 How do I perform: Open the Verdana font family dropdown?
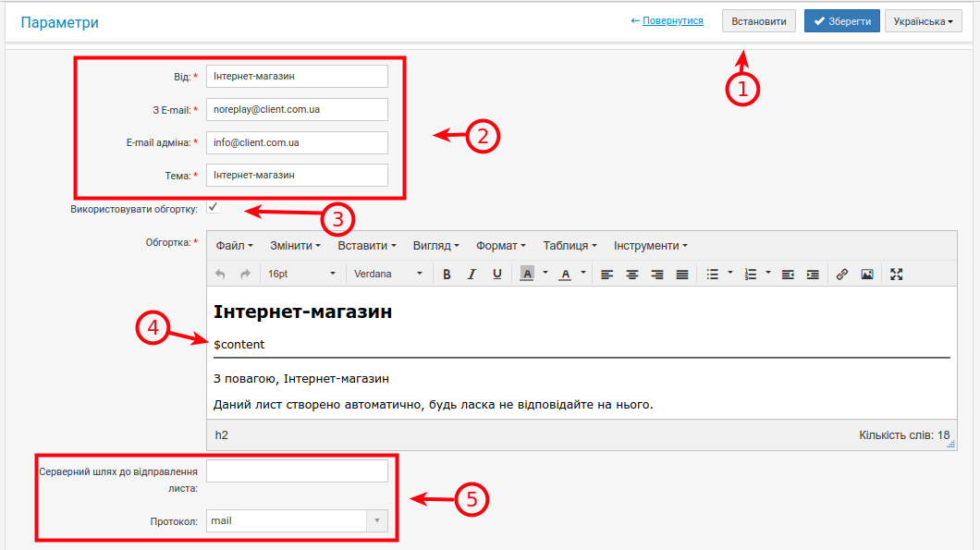pyautogui.click(x=387, y=274)
